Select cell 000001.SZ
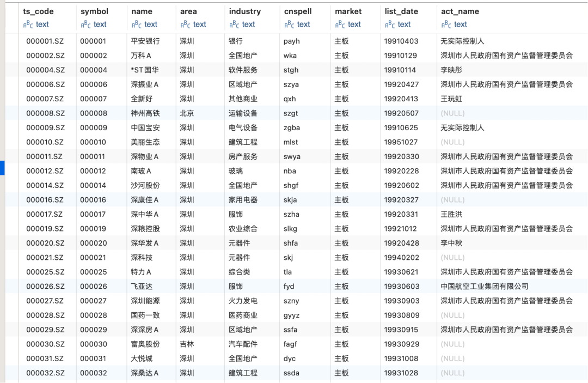 coord(45,41)
